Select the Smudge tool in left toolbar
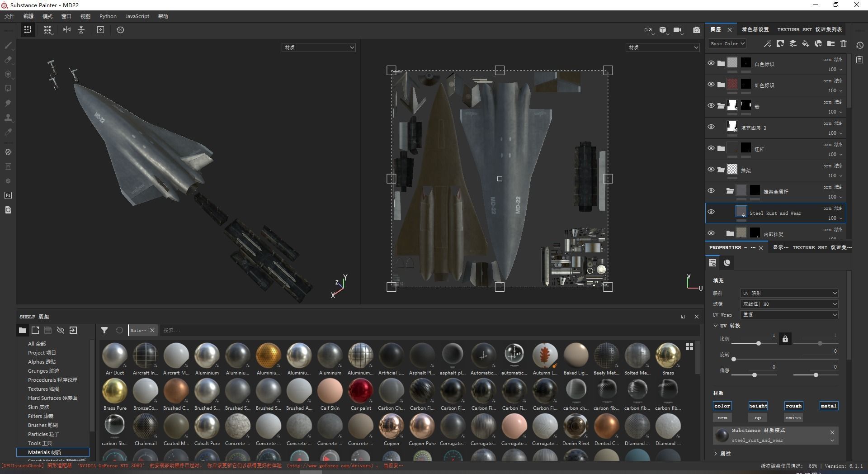 8,103
